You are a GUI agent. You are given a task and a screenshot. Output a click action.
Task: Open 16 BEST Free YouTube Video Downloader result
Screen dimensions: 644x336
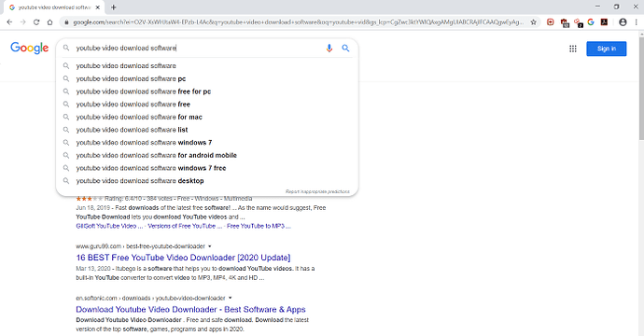click(183, 258)
